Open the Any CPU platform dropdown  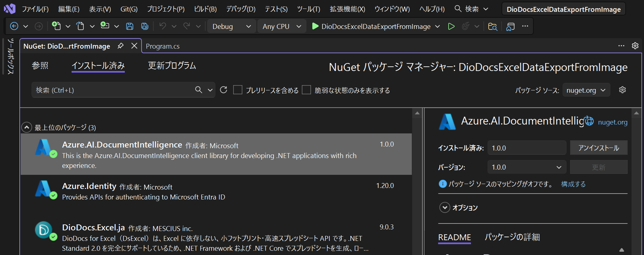(282, 26)
